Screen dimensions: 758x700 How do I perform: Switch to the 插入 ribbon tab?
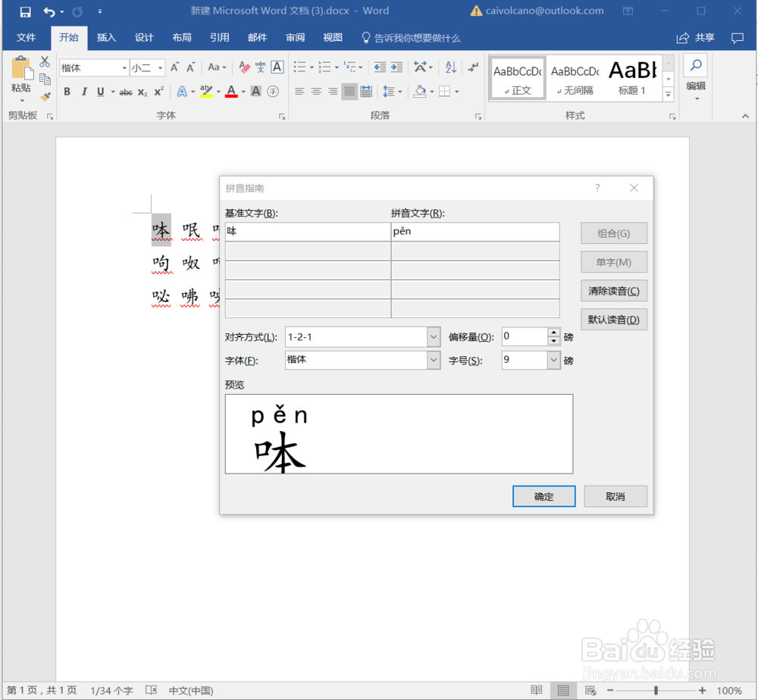point(107,37)
